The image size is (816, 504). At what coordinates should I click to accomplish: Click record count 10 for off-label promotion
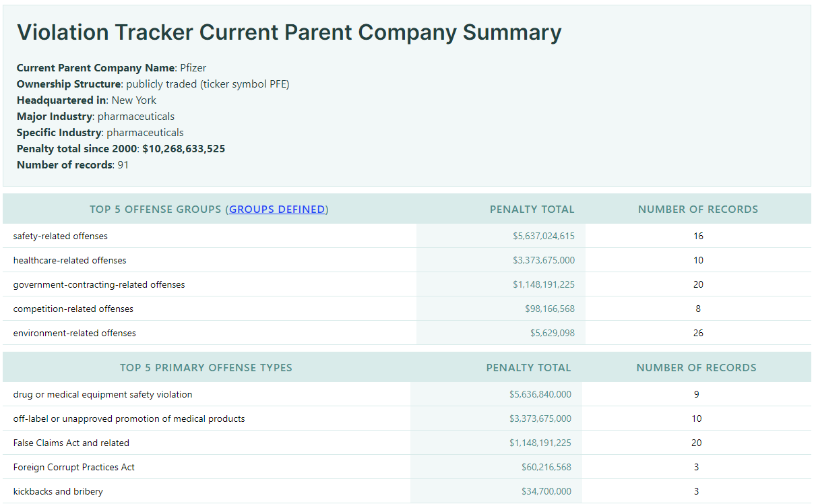(x=697, y=419)
